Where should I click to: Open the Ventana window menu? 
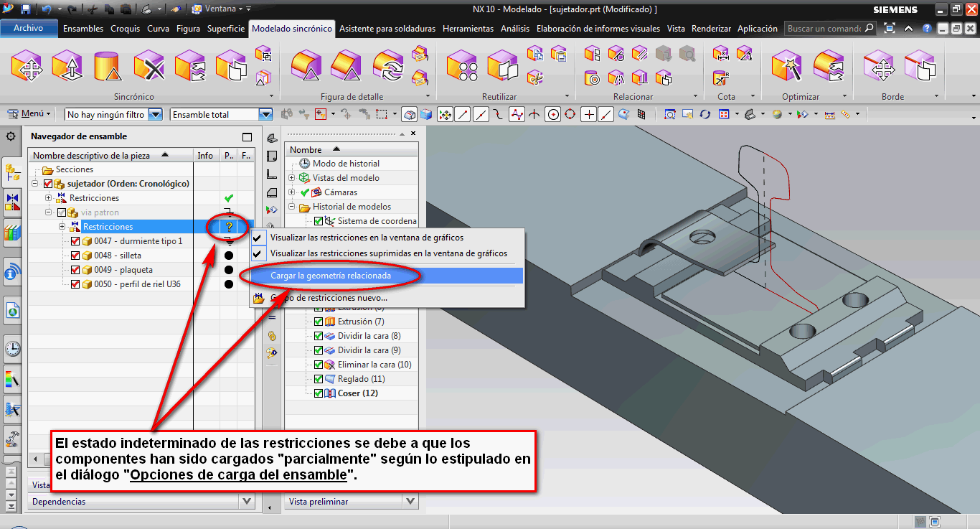pos(222,9)
